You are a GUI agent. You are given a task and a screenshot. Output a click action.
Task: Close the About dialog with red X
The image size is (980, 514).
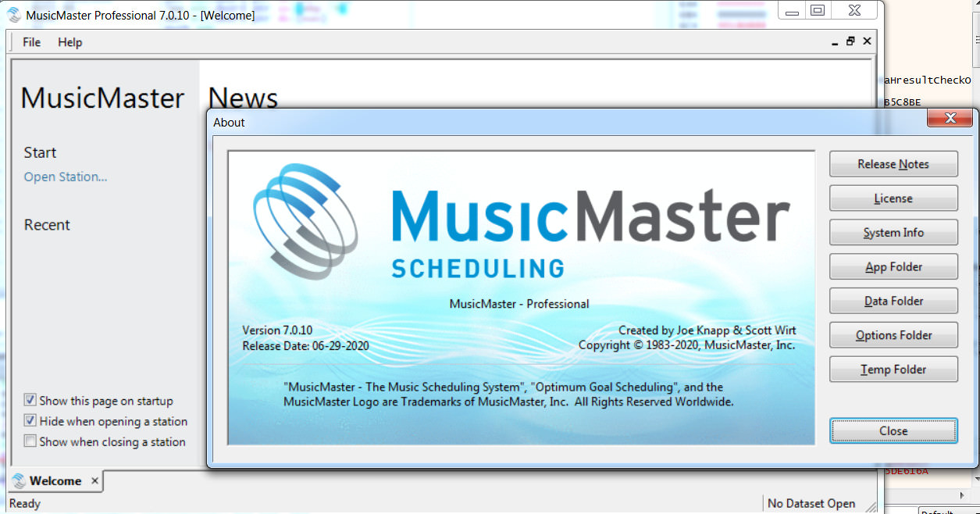pyautogui.click(x=950, y=119)
